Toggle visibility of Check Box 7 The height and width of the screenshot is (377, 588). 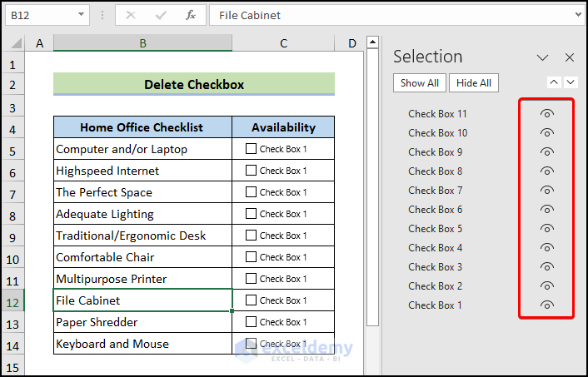point(547,191)
